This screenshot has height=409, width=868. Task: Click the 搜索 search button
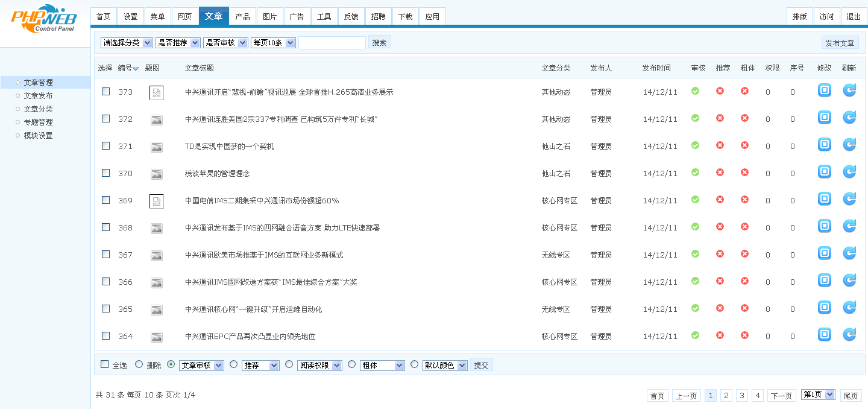tap(380, 42)
